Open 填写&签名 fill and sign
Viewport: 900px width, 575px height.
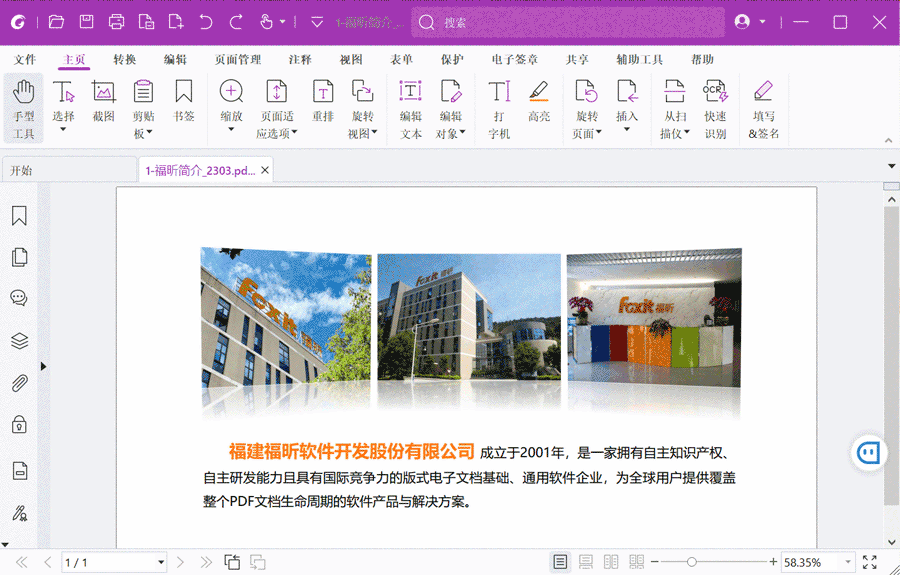pos(763,109)
